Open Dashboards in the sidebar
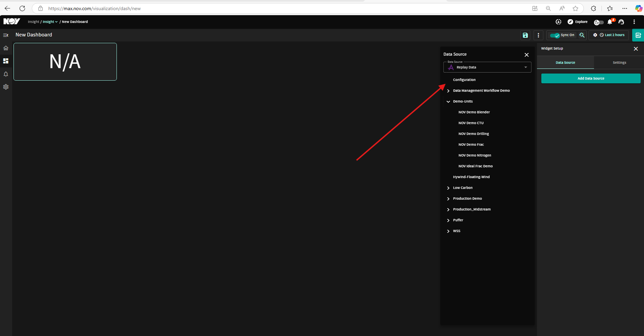 click(6, 61)
